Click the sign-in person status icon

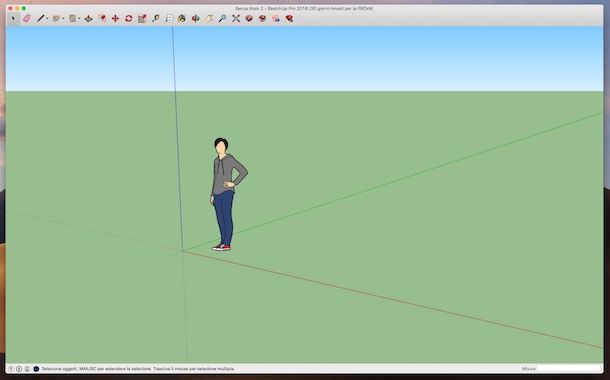(x=27, y=369)
